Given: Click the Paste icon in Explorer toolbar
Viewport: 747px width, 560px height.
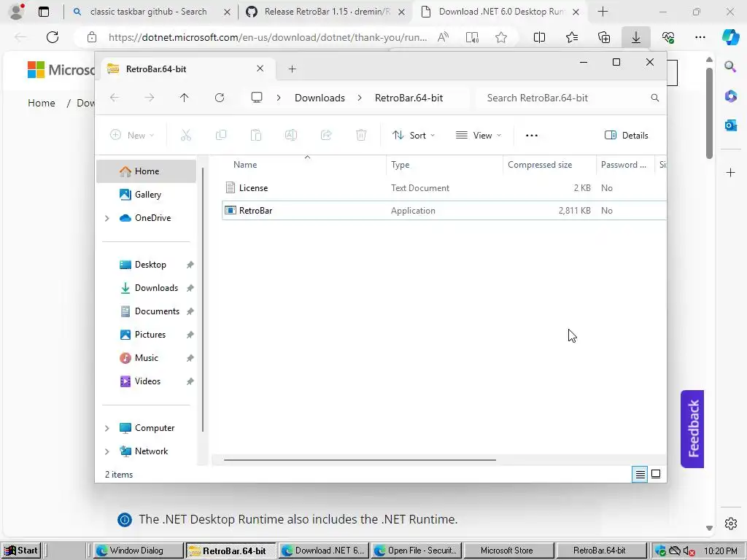Looking at the screenshot, I should point(256,135).
